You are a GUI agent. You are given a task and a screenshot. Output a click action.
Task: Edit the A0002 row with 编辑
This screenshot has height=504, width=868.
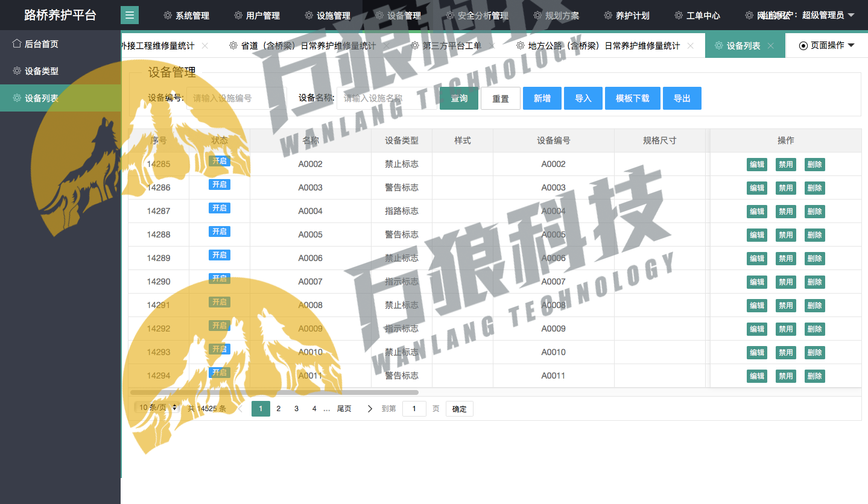pos(757,165)
